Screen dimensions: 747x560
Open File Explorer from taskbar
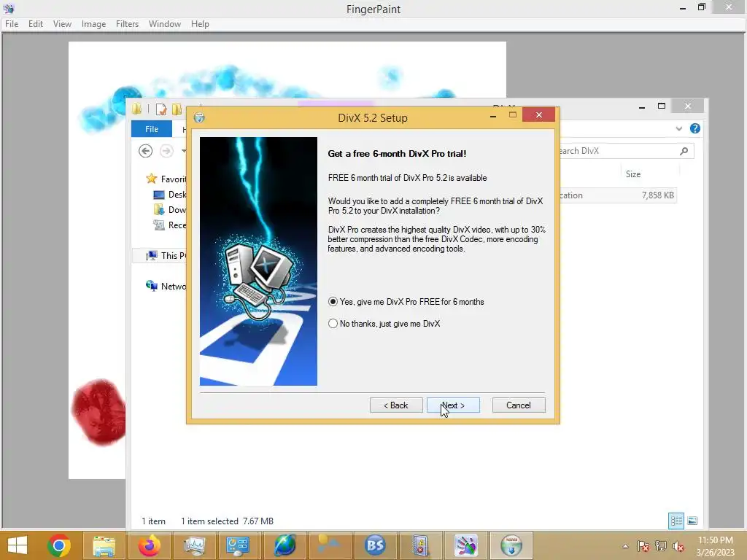click(104, 545)
